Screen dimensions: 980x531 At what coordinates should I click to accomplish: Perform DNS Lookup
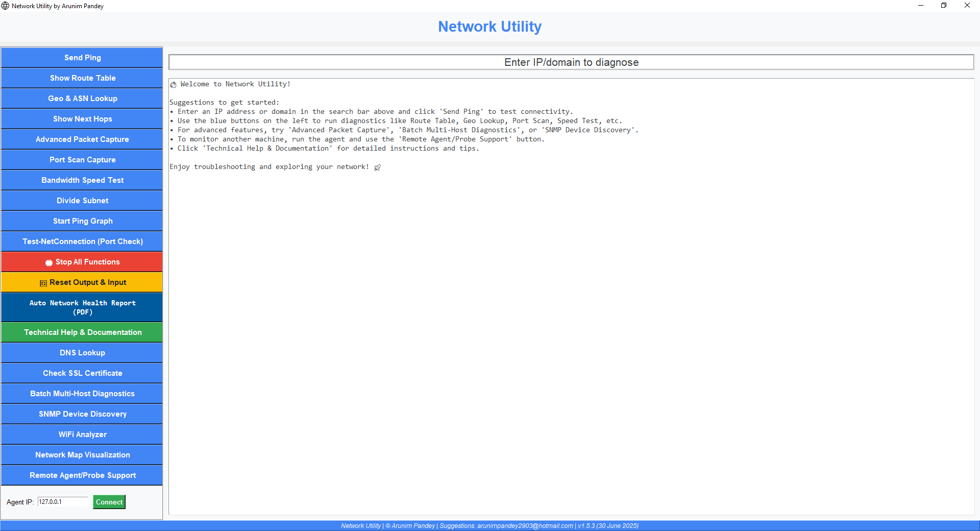point(82,353)
